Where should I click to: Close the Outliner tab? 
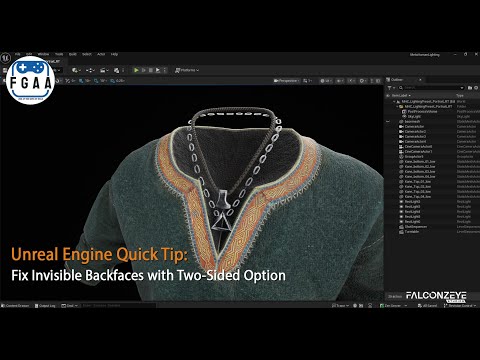tap(420, 80)
